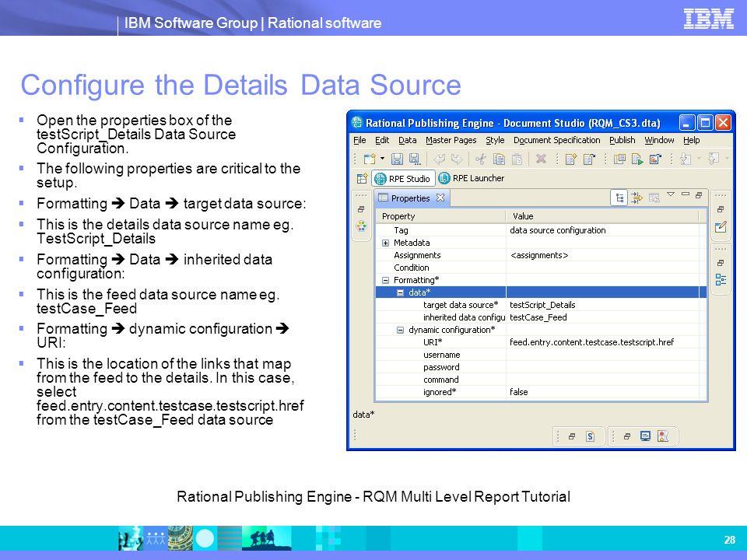Viewport: 747px width, 560px height.
Task: Click the stacked-windows icon before the green-play icon
Action: 619,159
